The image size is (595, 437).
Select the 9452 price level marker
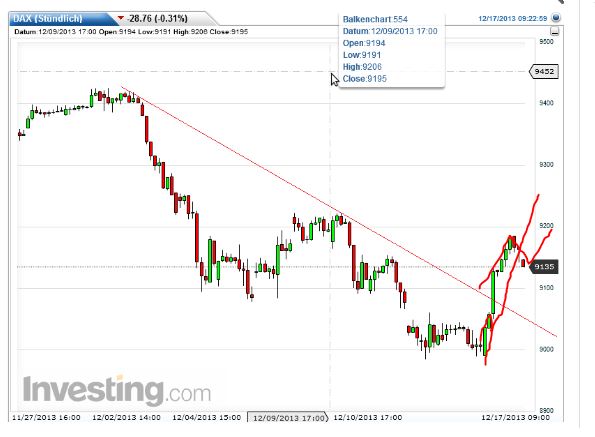544,71
